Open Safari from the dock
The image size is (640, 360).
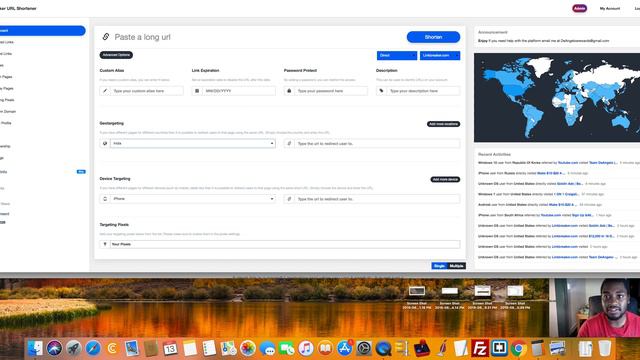point(93,348)
